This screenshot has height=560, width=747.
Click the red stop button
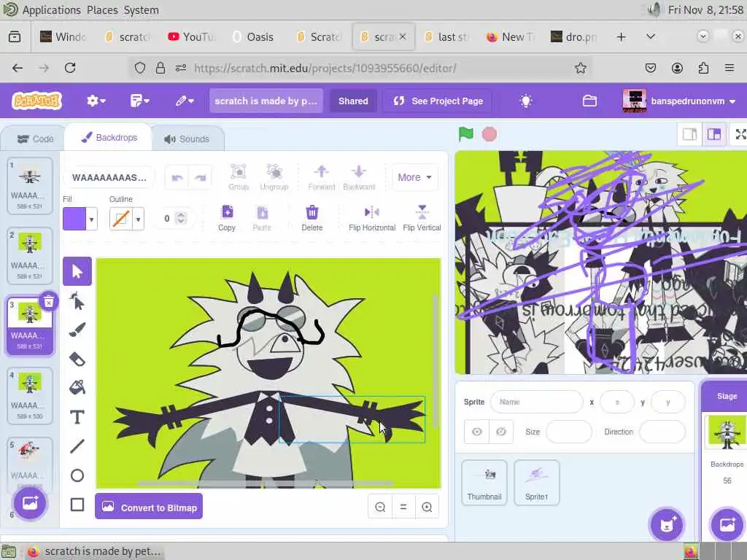[x=489, y=134]
